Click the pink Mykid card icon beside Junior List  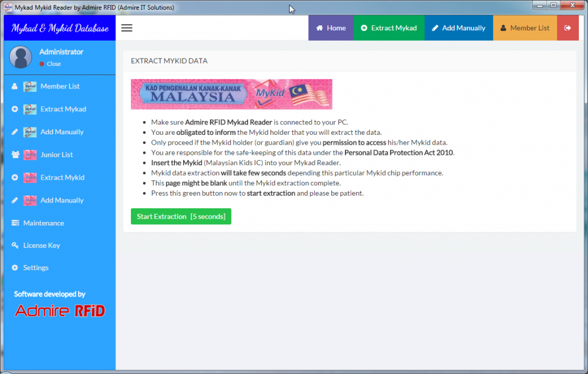click(30, 155)
